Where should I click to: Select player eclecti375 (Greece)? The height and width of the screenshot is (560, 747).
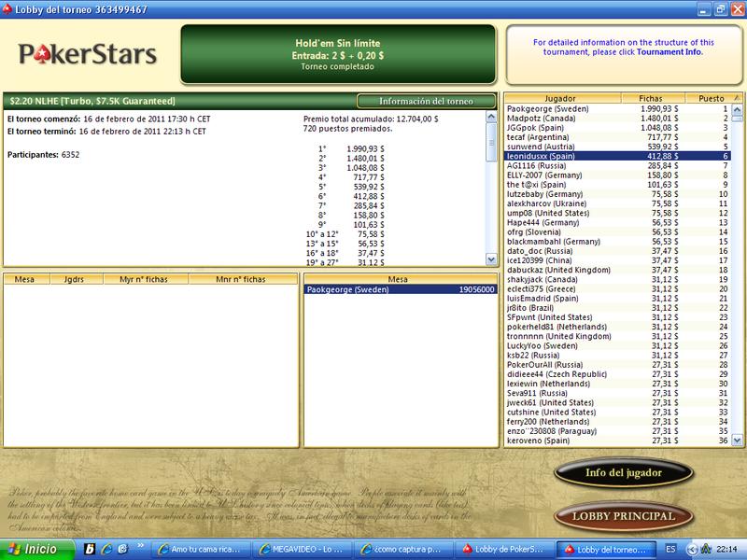pos(617,289)
